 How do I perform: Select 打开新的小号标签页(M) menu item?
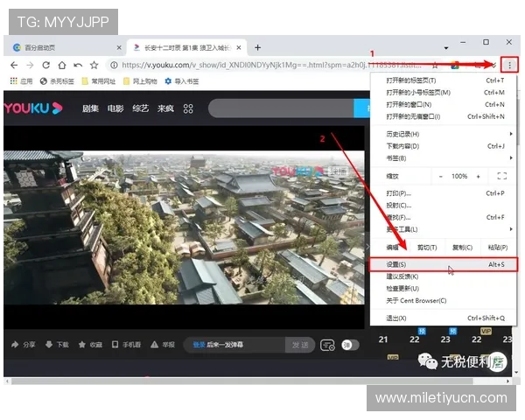[x=444, y=93]
